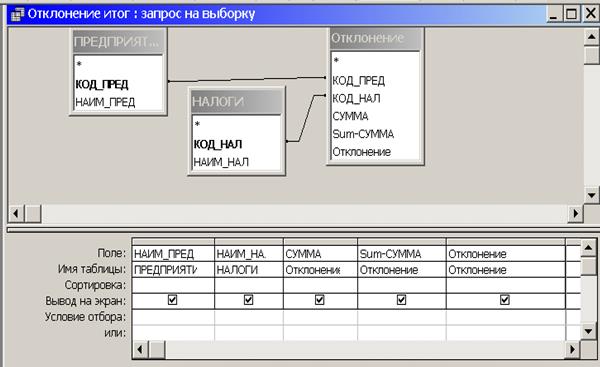600x367 pixels.
Task: Click grid vertical scroll down arrow
Action: pyautogui.click(x=588, y=331)
